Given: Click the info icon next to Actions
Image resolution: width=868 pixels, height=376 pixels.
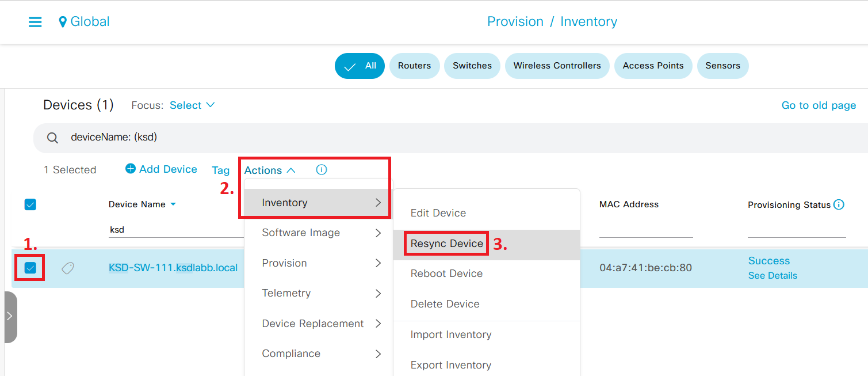Looking at the screenshot, I should tap(321, 169).
